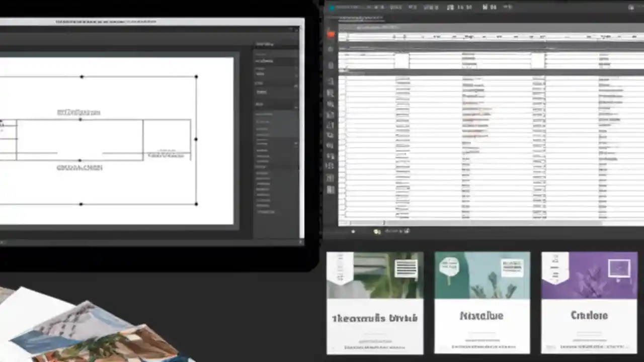
Task: Click the button at the bottom of the Properties panel
Action: point(272,212)
